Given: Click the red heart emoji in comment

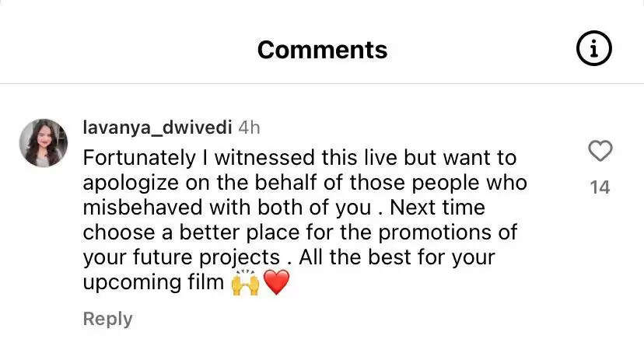Looking at the screenshot, I should 276,283.
